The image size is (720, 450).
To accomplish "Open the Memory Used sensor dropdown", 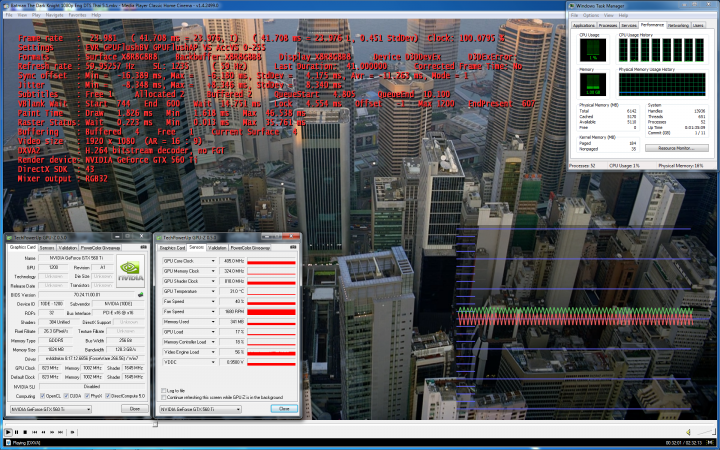I will [213, 321].
